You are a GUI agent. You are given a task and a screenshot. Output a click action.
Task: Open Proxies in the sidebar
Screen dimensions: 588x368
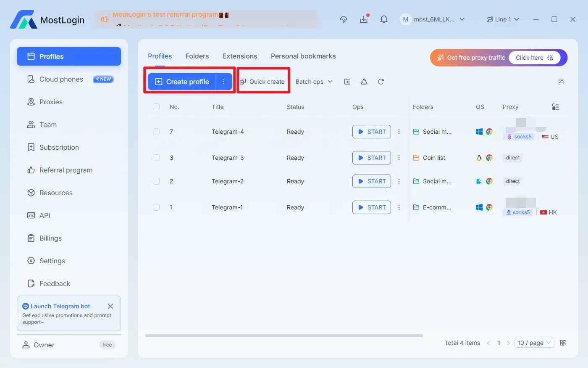51,102
